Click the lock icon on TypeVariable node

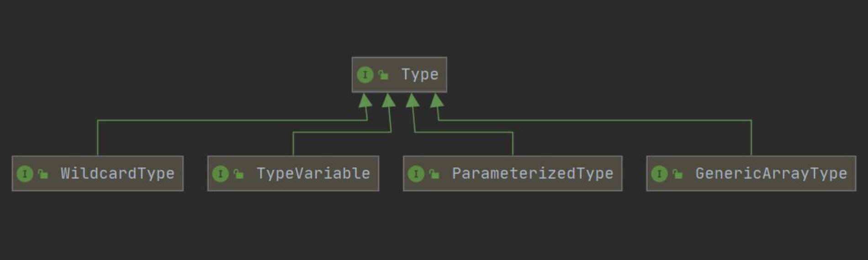point(238,174)
